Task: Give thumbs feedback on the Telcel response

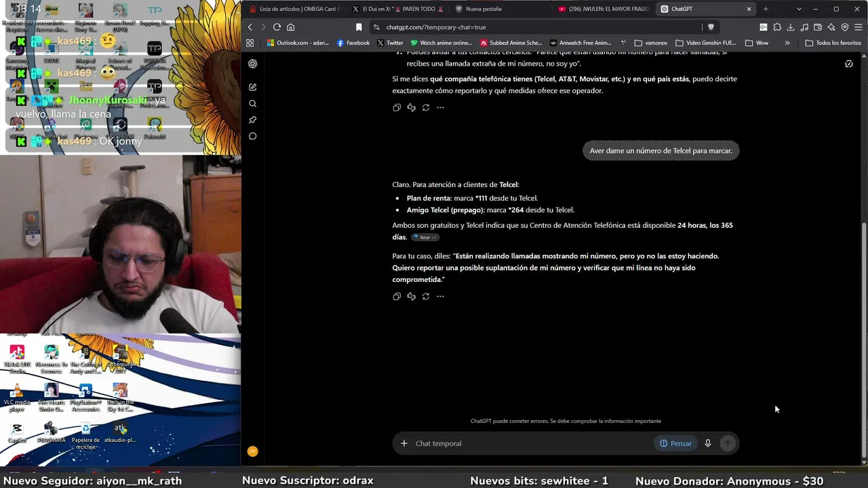Action: pyautogui.click(x=411, y=296)
